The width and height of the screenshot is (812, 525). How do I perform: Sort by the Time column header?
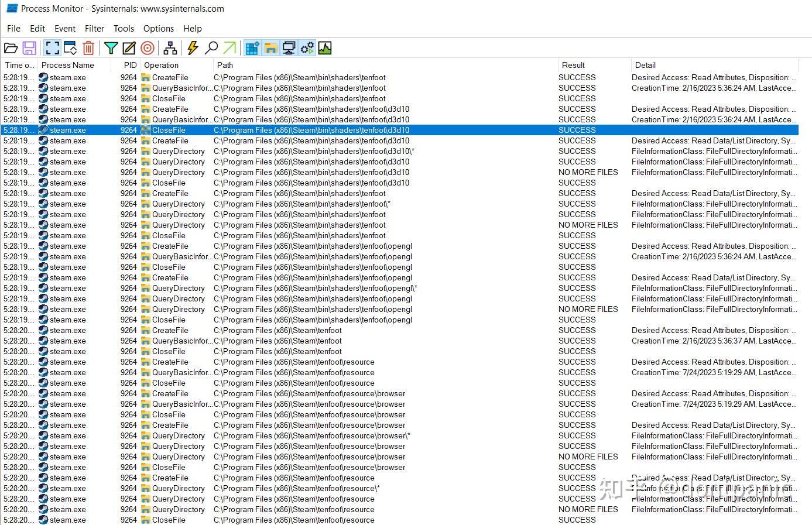click(19, 65)
